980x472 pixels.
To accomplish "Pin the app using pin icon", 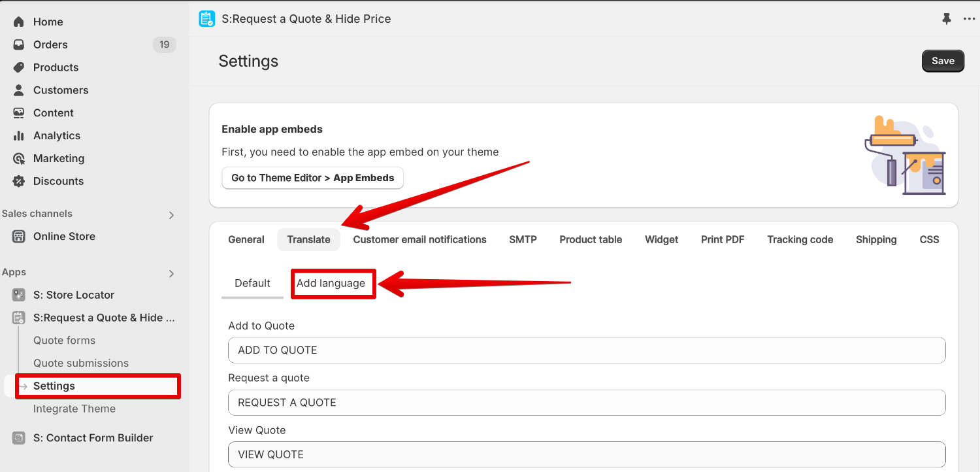I will click(x=947, y=19).
